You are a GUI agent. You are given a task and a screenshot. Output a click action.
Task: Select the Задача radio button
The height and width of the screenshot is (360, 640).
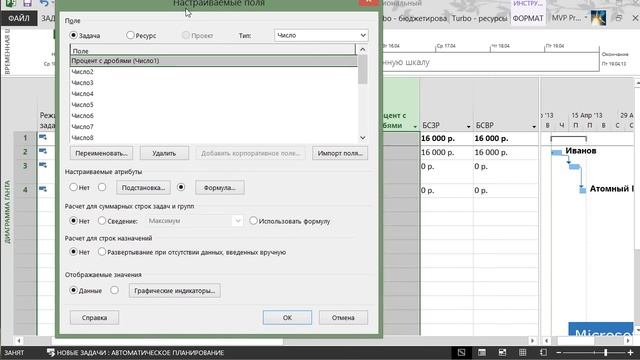[x=73, y=36]
